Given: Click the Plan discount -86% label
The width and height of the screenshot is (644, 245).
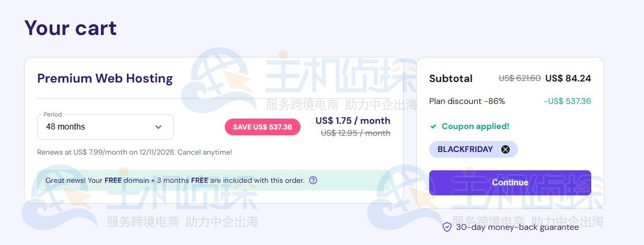Looking at the screenshot, I should point(467,101).
